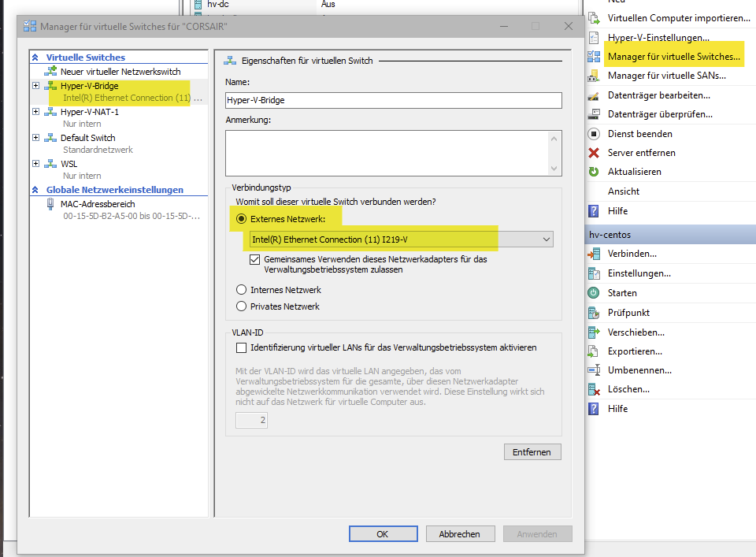Select Hyper-V-NAT-1 switch in tree
This screenshot has width=756, height=557.
(x=90, y=112)
